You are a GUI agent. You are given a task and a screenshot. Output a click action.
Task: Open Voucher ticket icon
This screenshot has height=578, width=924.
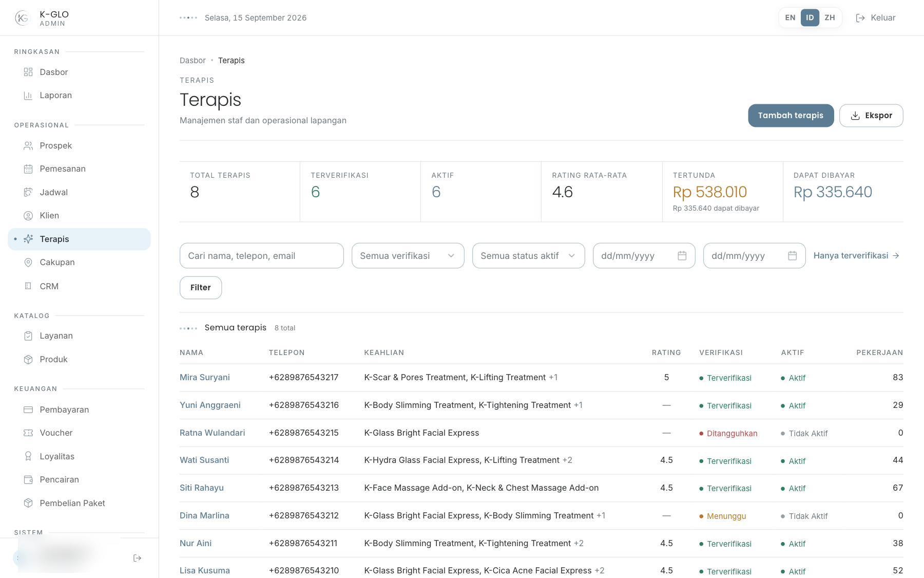(x=28, y=433)
